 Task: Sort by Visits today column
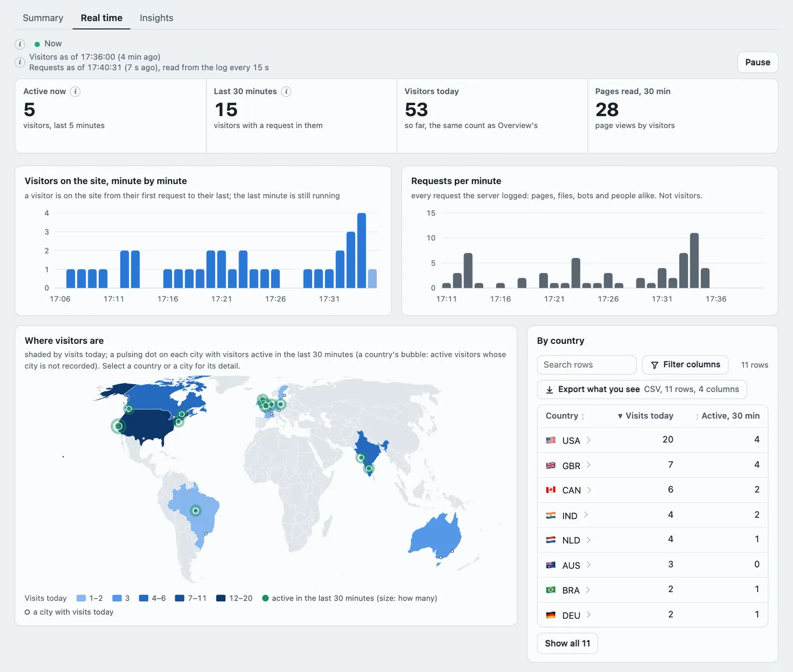tap(645, 416)
